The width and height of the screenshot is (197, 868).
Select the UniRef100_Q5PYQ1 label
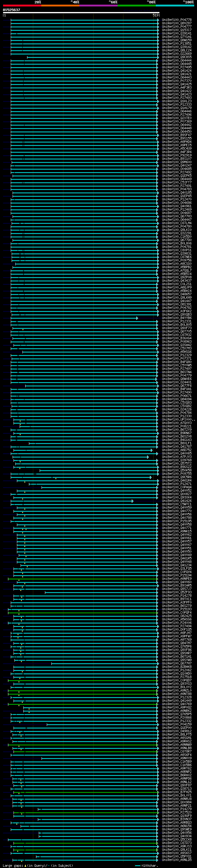coord(177,856)
